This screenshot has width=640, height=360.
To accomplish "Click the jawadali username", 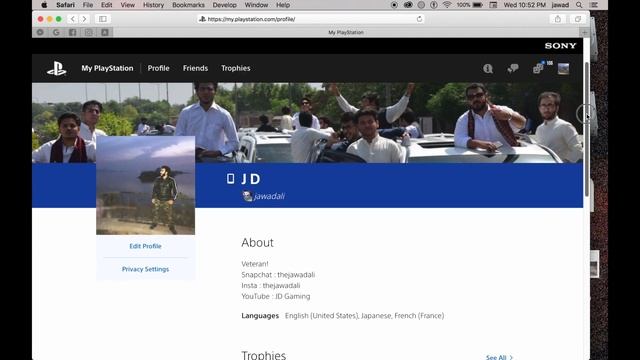I will [x=269, y=196].
